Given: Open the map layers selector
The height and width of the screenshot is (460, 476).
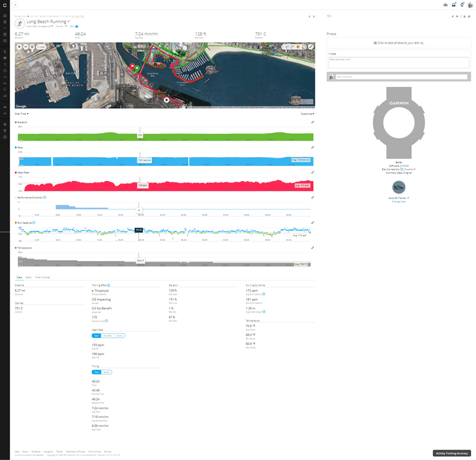Looking at the screenshot, I should coord(32,47).
